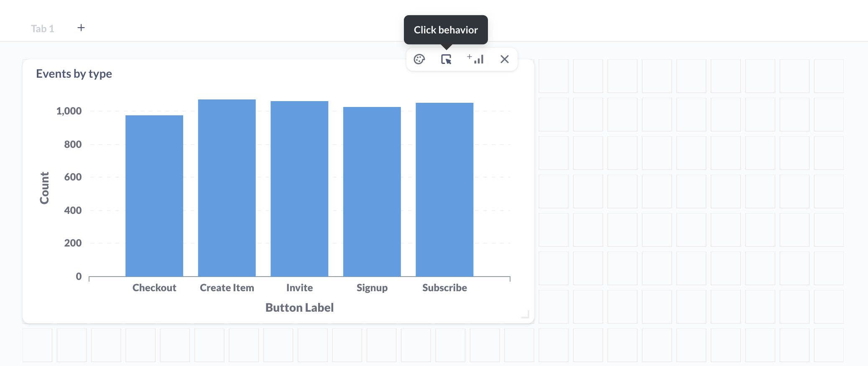The image size is (868, 366).
Task: Select the Create Item bar
Action: [227, 188]
